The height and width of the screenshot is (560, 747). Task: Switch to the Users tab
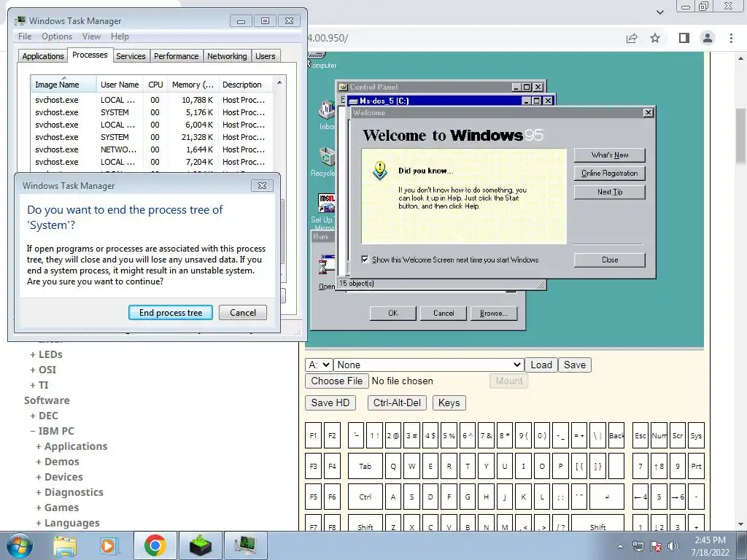pyautogui.click(x=266, y=56)
